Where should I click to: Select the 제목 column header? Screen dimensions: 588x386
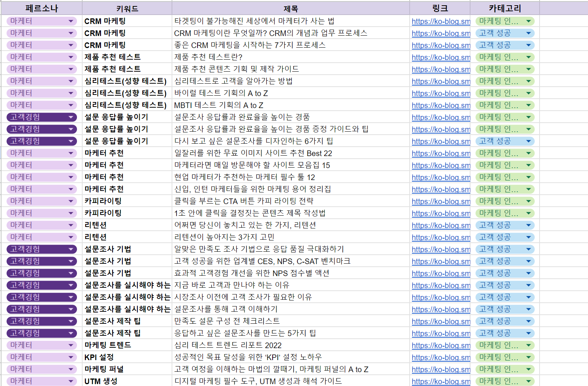coord(290,8)
